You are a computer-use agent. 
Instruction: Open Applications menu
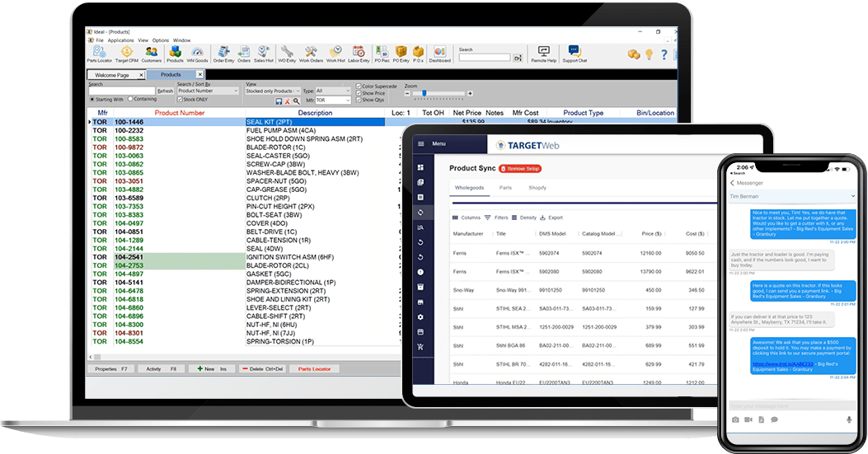(x=120, y=40)
